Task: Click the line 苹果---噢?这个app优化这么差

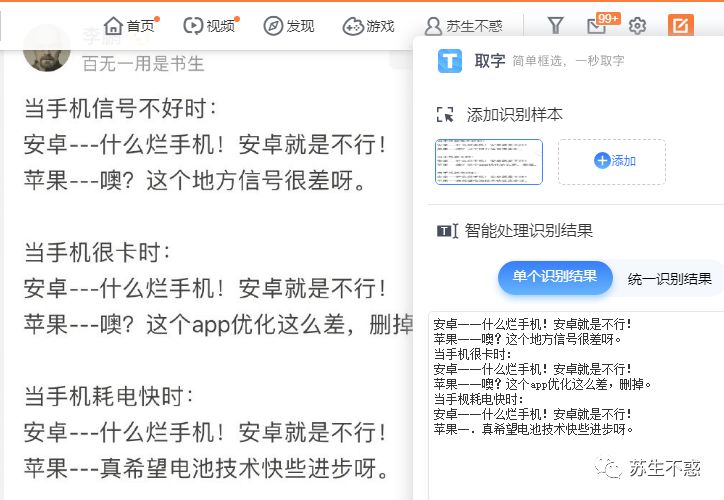Action: coord(218,325)
